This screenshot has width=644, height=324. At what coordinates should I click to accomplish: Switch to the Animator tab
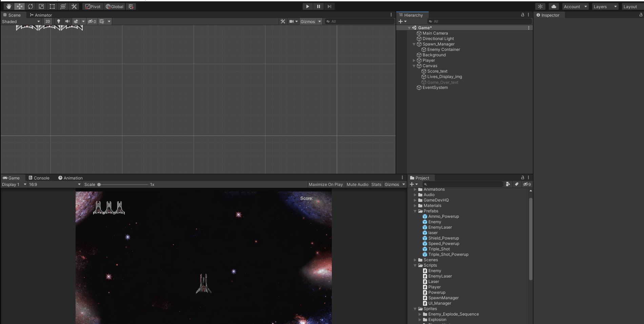click(41, 15)
